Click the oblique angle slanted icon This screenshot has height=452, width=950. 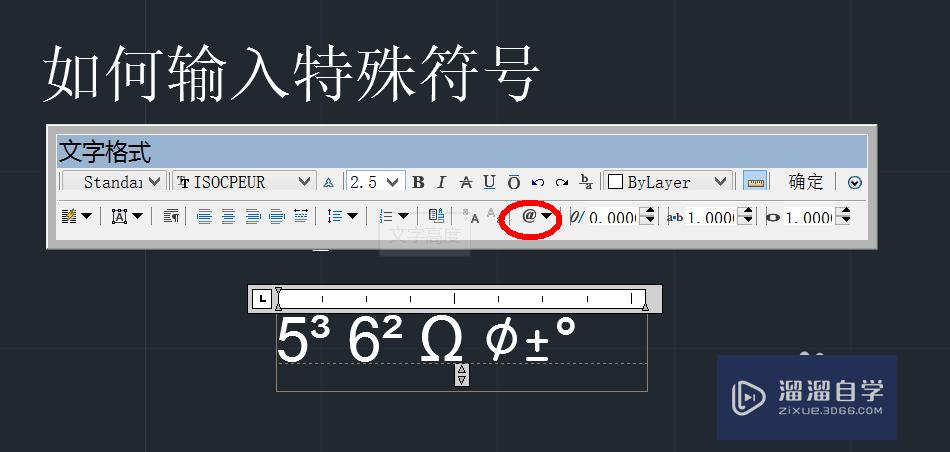tap(577, 216)
